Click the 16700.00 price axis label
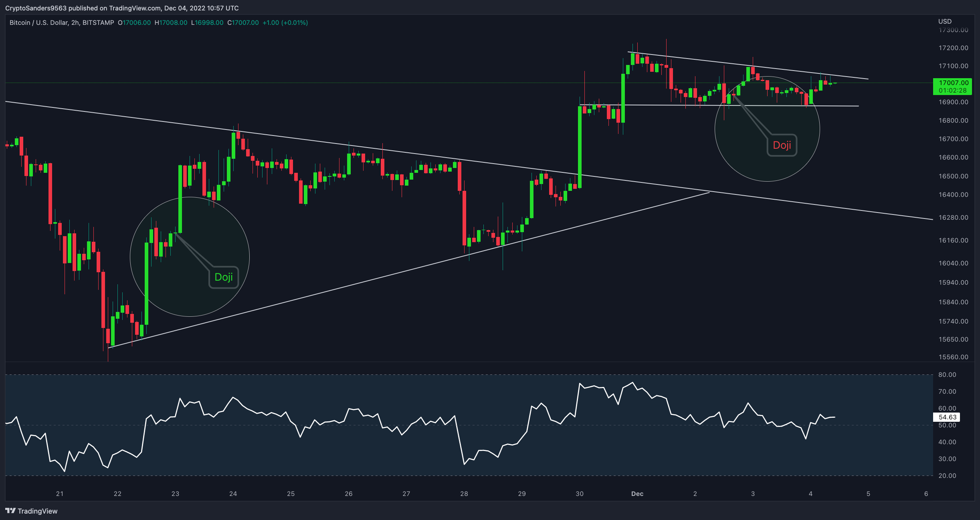The height and width of the screenshot is (520, 980). 953,139
